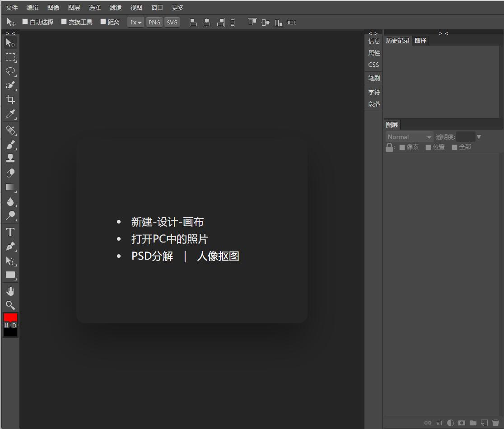The height and width of the screenshot is (429, 504).
Task: Toggle the 变换工具 checkbox
Action: pos(63,22)
